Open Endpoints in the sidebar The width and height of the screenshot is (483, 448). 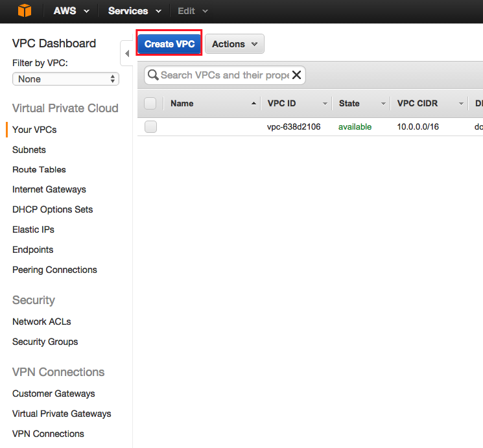tap(32, 250)
